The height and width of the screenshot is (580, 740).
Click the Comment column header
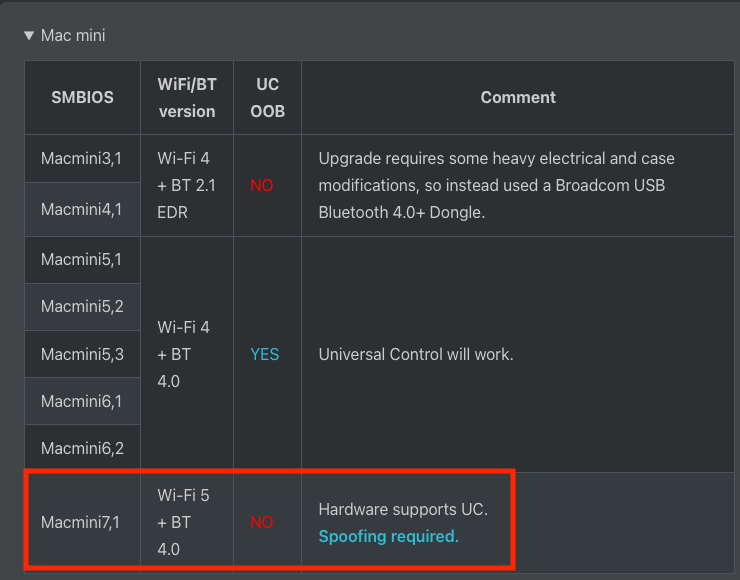click(517, 98)
